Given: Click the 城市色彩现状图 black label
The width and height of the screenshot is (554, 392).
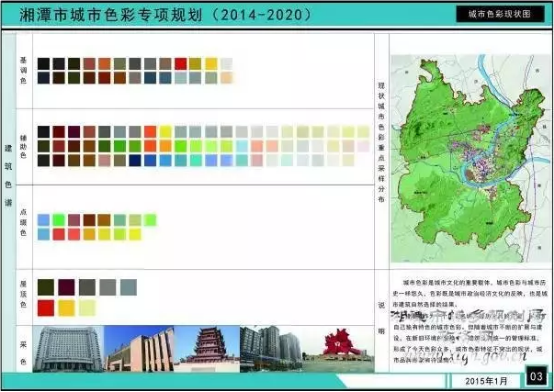Looking at the screenshot, I should click(x=500, y=14).
